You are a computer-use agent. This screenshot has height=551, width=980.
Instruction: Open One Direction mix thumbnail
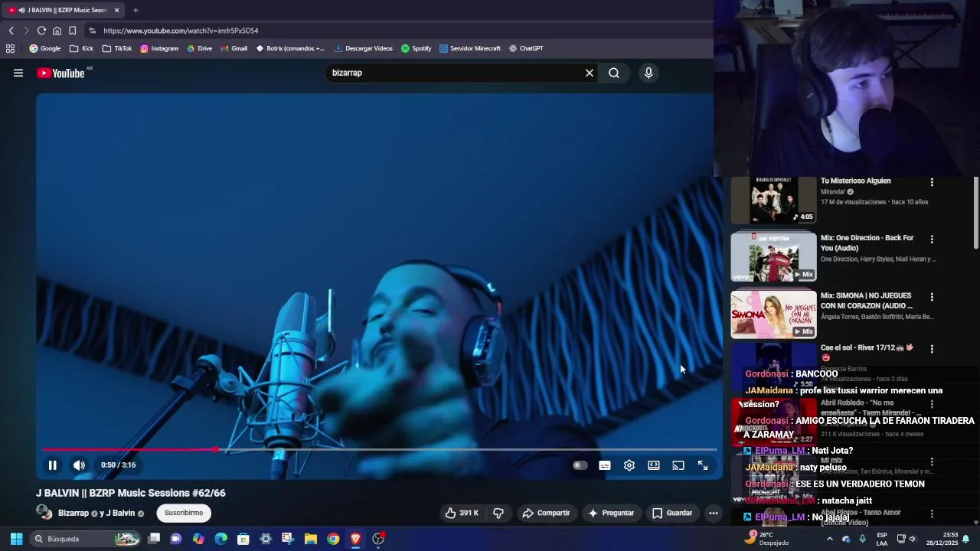click(773, 257)
